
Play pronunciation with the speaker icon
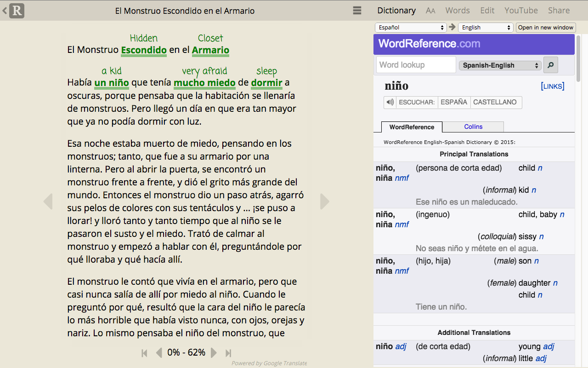389,102
